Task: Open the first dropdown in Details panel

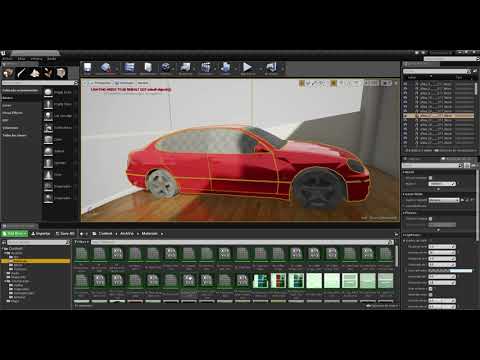Action: (442, 184)
